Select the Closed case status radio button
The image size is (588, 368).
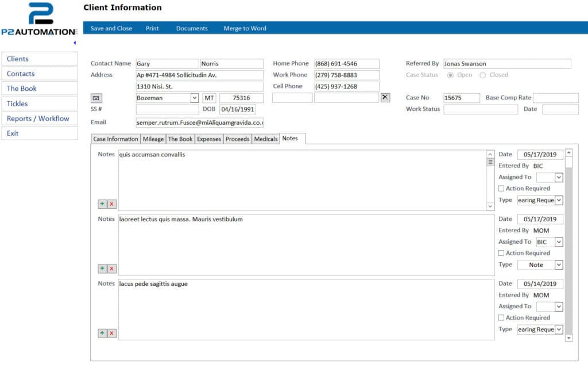click(482, 75)
